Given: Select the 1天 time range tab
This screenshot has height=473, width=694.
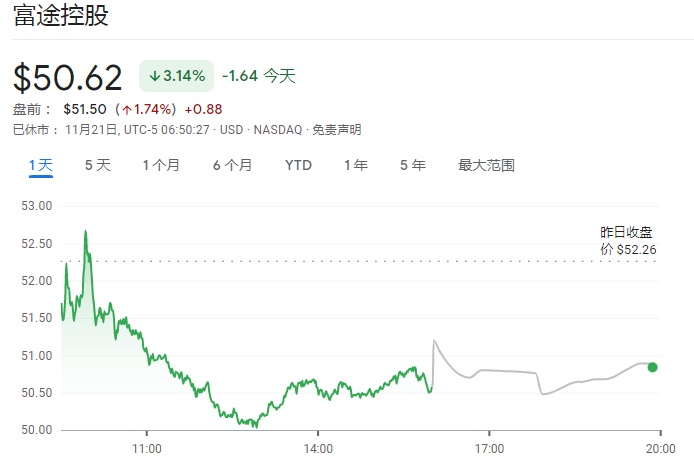Looking at the screenshot, I should click(40, 165).
